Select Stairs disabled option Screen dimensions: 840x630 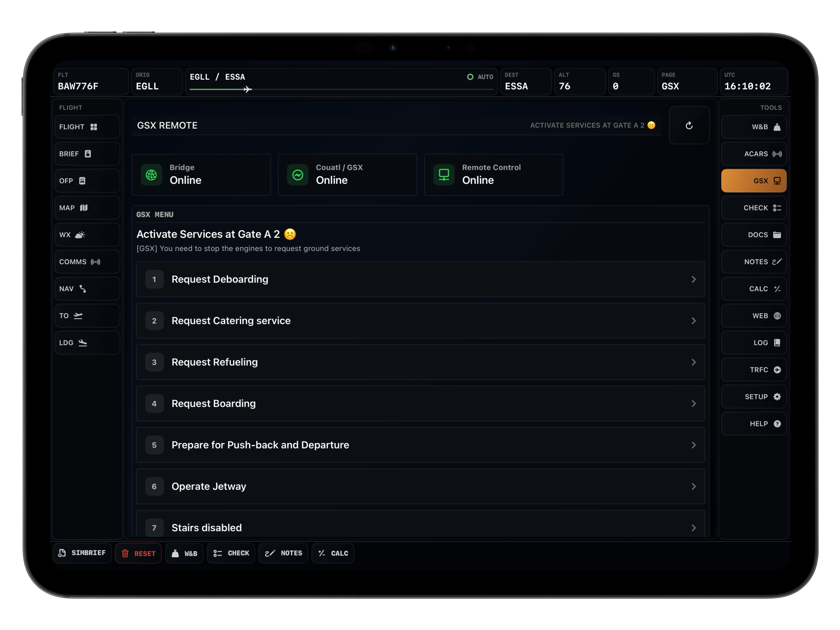click(x=420, y=524)
